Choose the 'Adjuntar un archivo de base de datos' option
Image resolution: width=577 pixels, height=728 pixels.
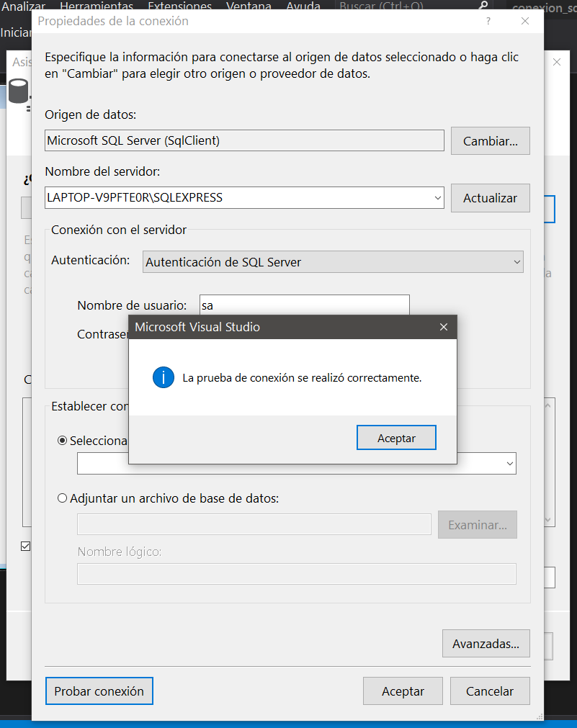(62, 498)
